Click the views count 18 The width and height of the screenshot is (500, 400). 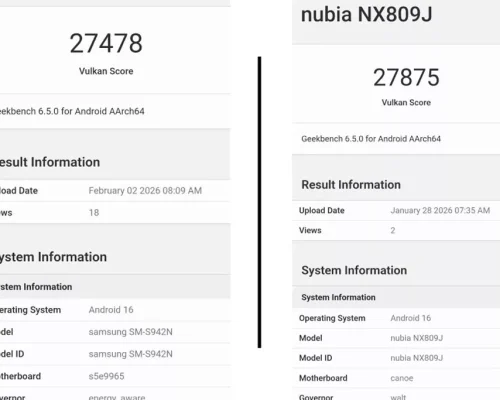[x=94, y=213]
